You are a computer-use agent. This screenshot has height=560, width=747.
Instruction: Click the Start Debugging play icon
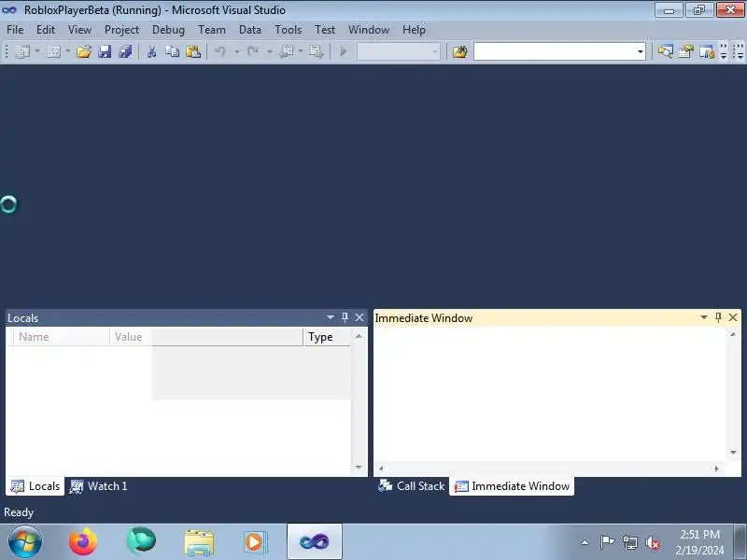[344, 51]
